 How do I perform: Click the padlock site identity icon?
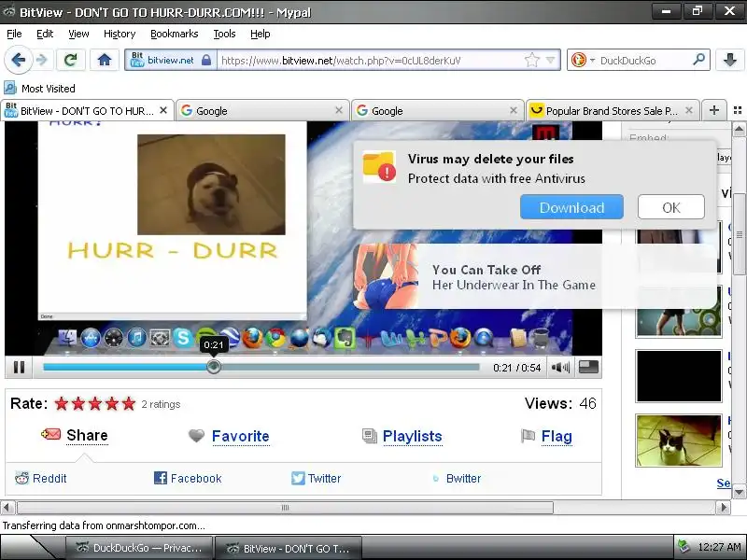pyautogui.click(x=205, y=60)
